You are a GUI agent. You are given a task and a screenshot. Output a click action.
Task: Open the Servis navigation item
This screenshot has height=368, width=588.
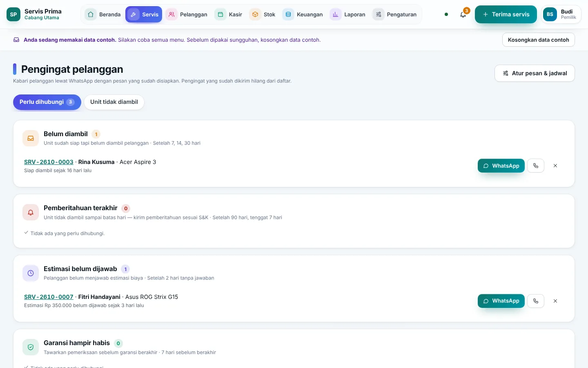[144, 14]
